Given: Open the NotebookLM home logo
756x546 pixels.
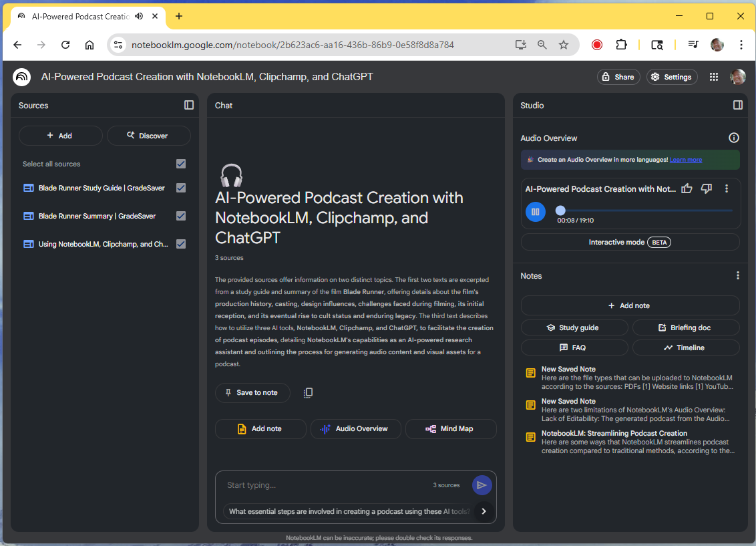Looking at the screenshot, I should pos(21,77).
